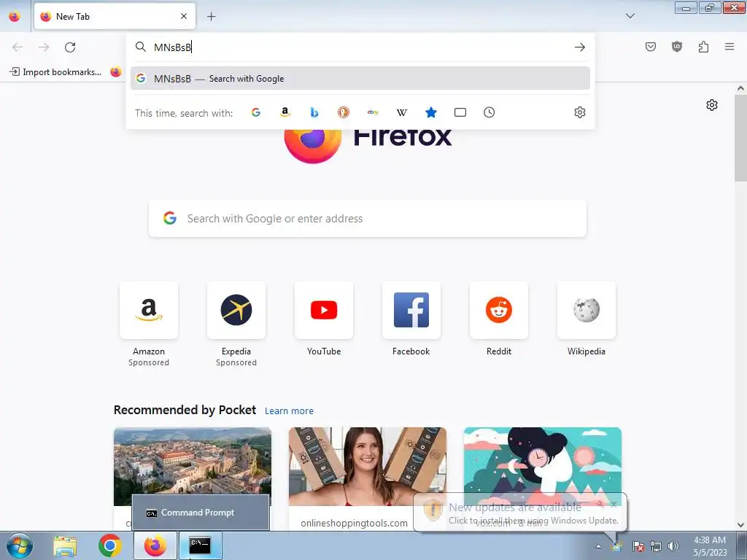Search in Bookmarks star icon
This screenshot has width=747, height=560.
(x=430, y=112)
